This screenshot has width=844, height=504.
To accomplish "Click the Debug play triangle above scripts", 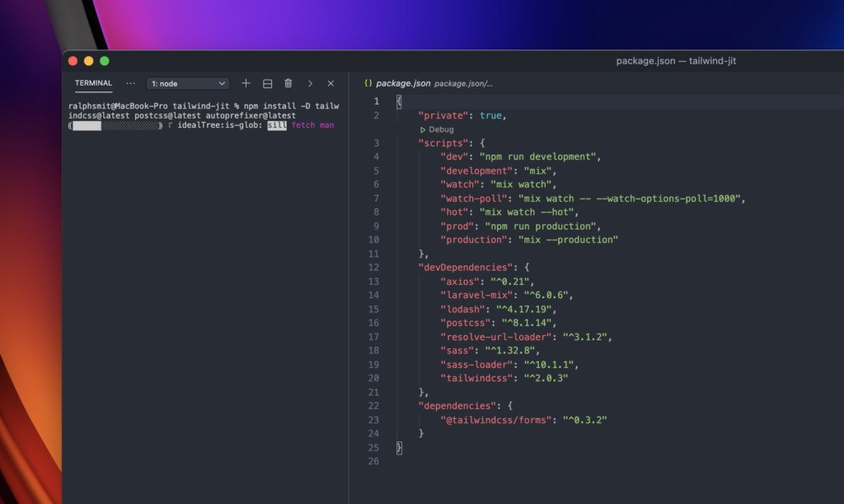I will coord(424,129).
